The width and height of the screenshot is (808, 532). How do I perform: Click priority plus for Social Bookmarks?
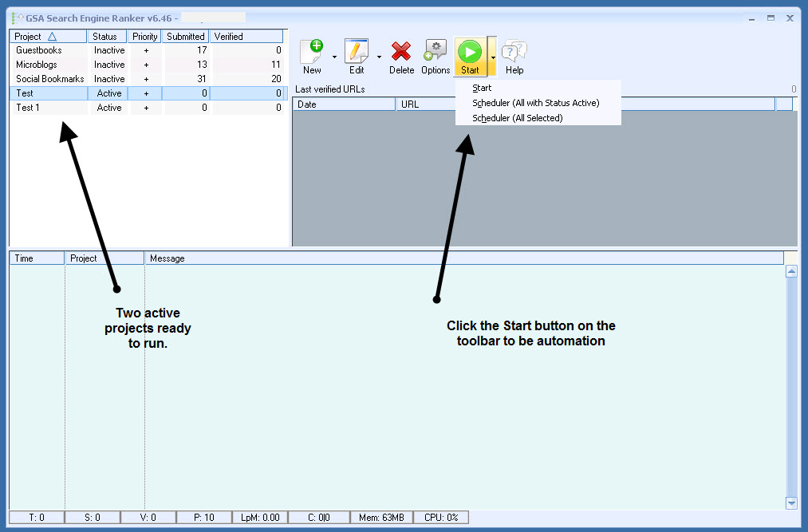pos(146,79)
